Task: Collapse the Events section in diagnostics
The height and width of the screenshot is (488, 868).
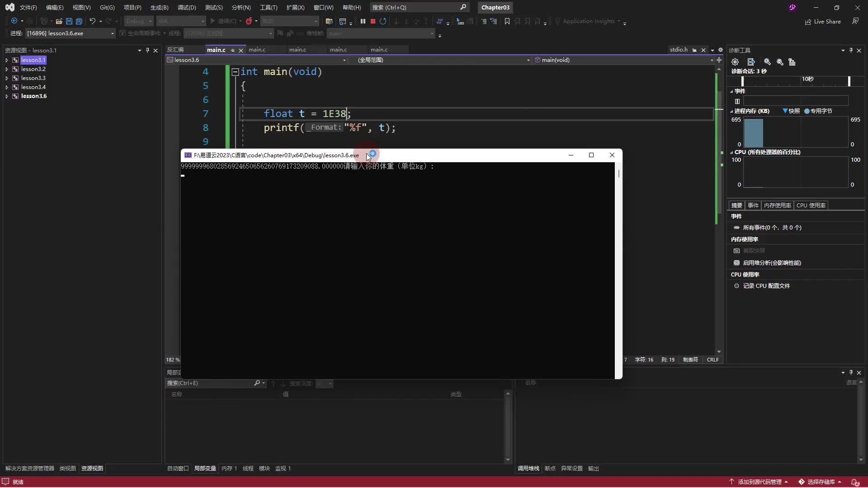Action: pyautogui.click(x=731, y=91)
